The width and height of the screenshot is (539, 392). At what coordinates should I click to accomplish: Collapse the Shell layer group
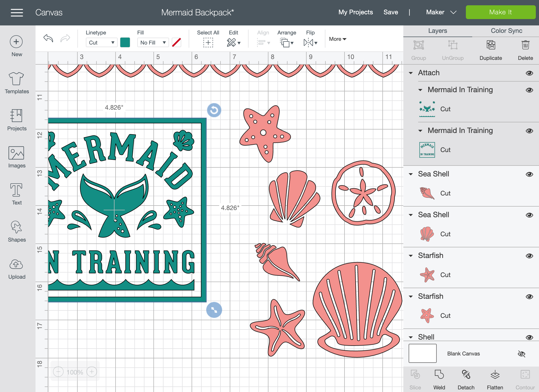(x=411, y=337)
